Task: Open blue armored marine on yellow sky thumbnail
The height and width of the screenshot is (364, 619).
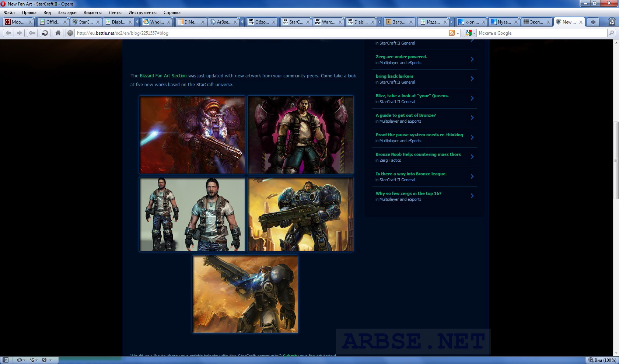Action: pyautogui.click(x=300, y=214)
